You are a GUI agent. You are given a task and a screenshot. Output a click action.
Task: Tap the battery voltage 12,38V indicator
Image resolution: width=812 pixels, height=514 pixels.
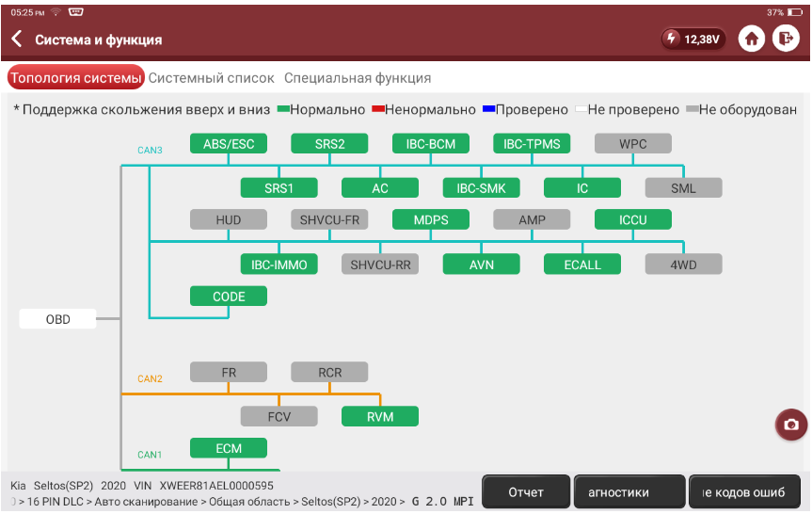[693, 40]
